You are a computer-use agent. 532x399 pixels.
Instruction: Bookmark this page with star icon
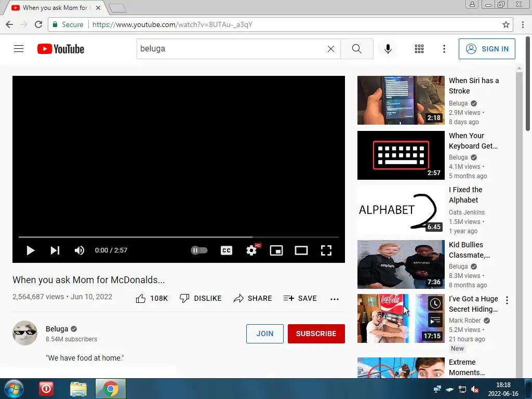(506, 24)
